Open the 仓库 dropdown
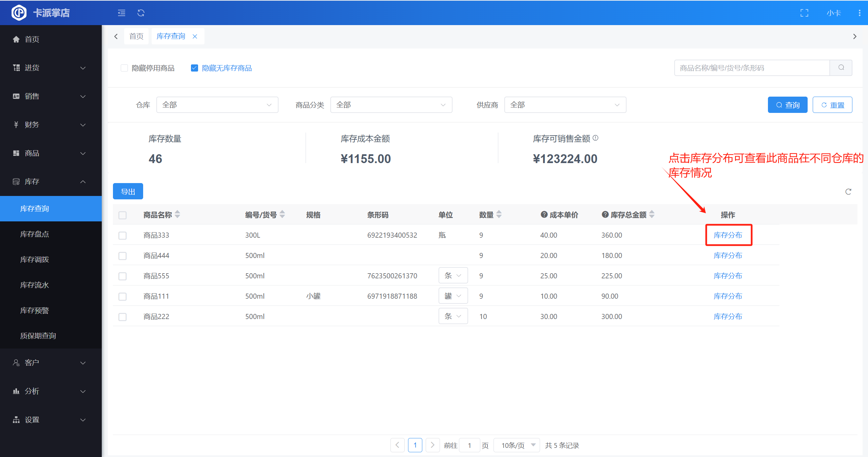The width and height of the screenshot is (868, 457). (217, 105)
